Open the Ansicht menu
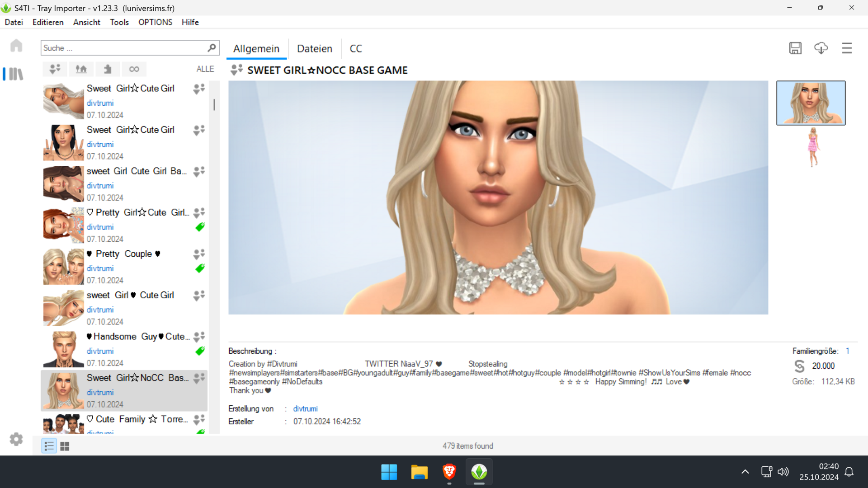The image size is (868, 488). click(x=87, y=22)
